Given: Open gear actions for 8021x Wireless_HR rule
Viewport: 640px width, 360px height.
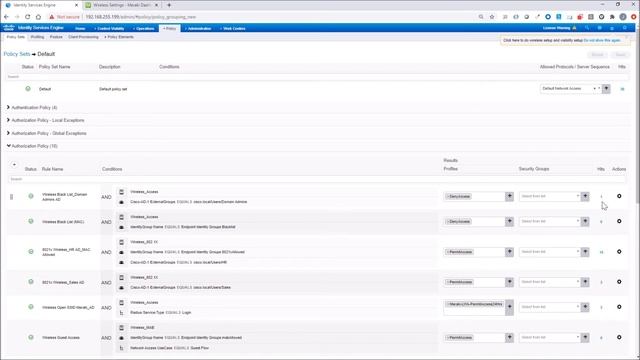Looking at the screenshot, I should click(x=619, y=252).
